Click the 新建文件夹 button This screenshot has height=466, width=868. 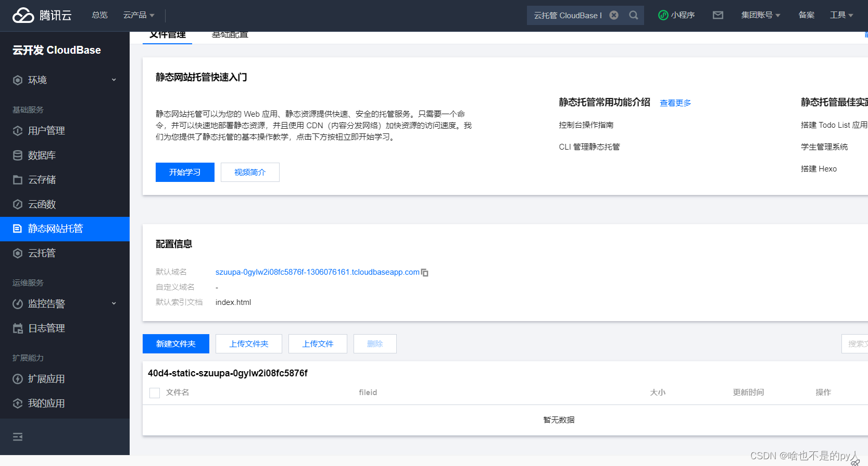[176, 344]
